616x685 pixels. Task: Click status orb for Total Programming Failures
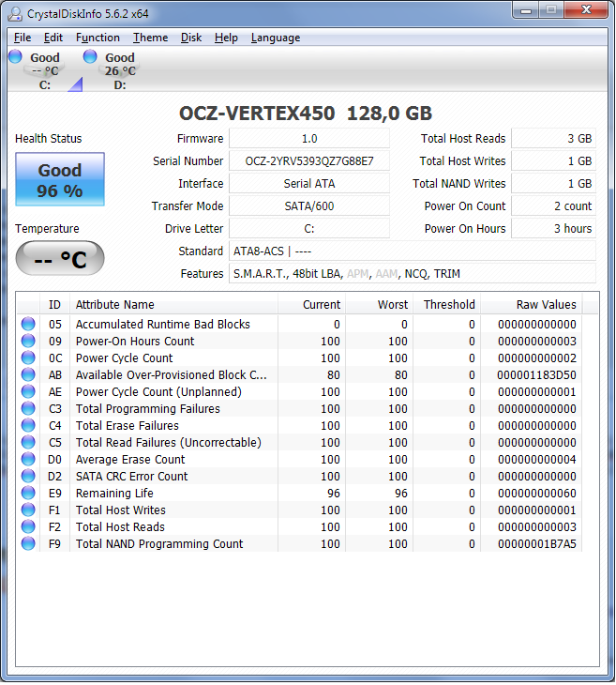[28, 408]
